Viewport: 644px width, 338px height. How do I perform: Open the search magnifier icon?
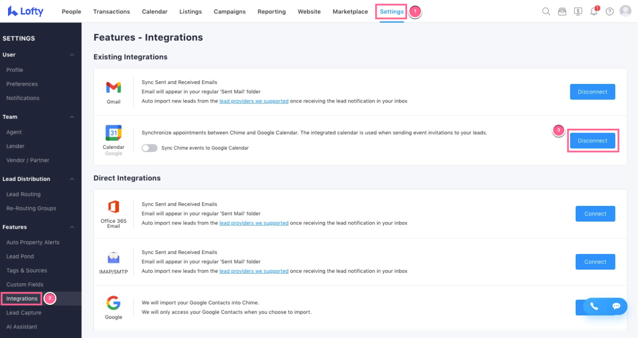(x=546, y=11)
